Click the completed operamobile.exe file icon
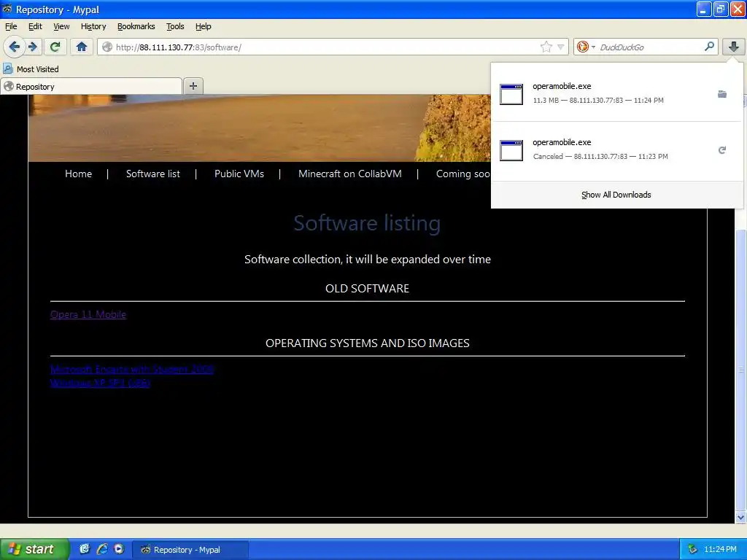 (x=511, y=94)
